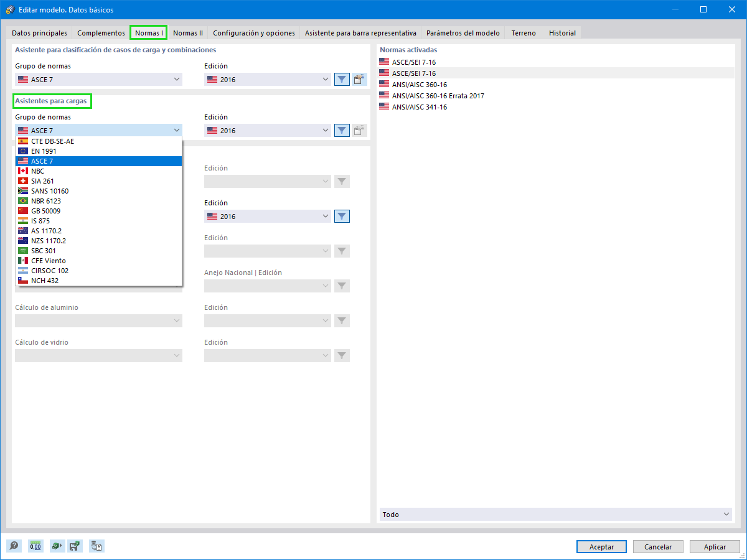
Task: Click the filter icon beside vidrio Edición dropdown
Action: tap(342, 355)
